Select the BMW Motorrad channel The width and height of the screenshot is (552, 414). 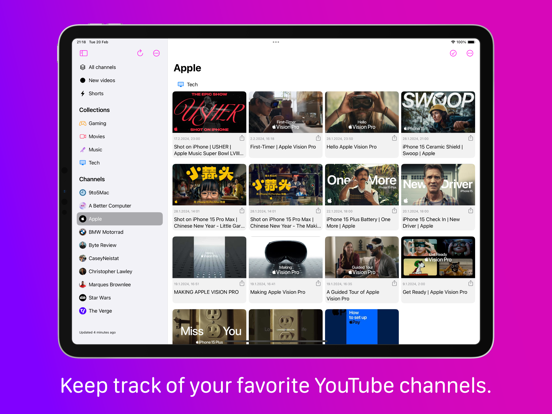coord(120,232)
